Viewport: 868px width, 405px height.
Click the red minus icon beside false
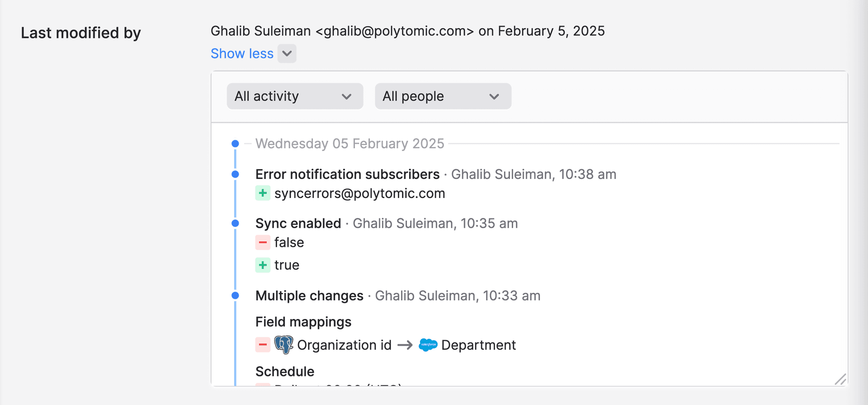click(263, 242)
